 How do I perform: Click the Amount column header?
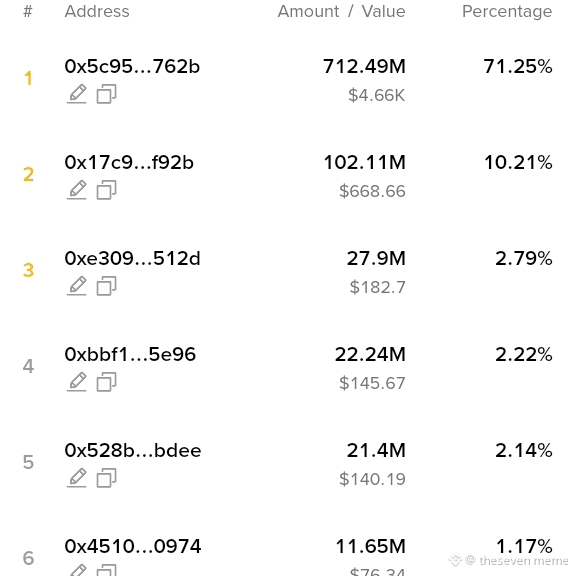click(308, 11)
